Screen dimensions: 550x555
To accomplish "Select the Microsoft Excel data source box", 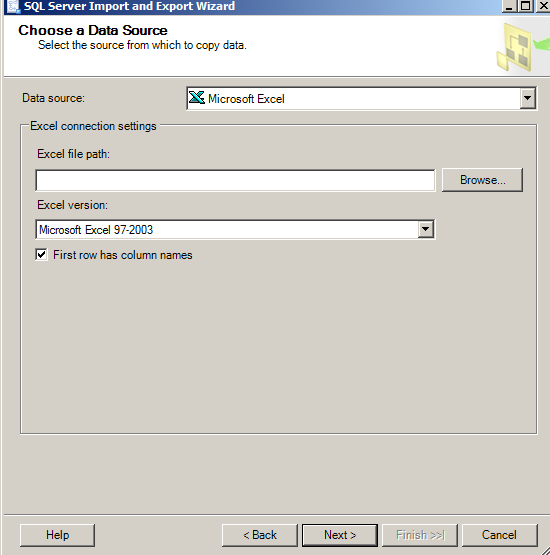I will (361, 98).
